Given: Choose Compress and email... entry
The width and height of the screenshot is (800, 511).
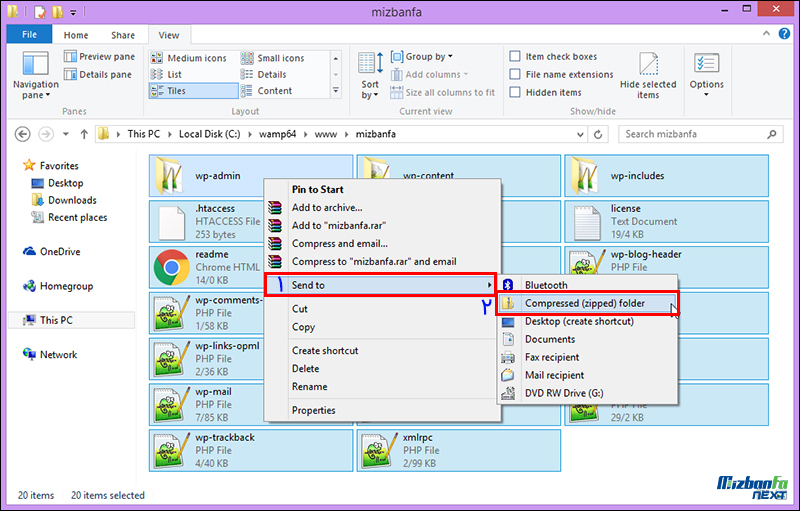Looking at the screenshot, I should (x=340, y=244).
